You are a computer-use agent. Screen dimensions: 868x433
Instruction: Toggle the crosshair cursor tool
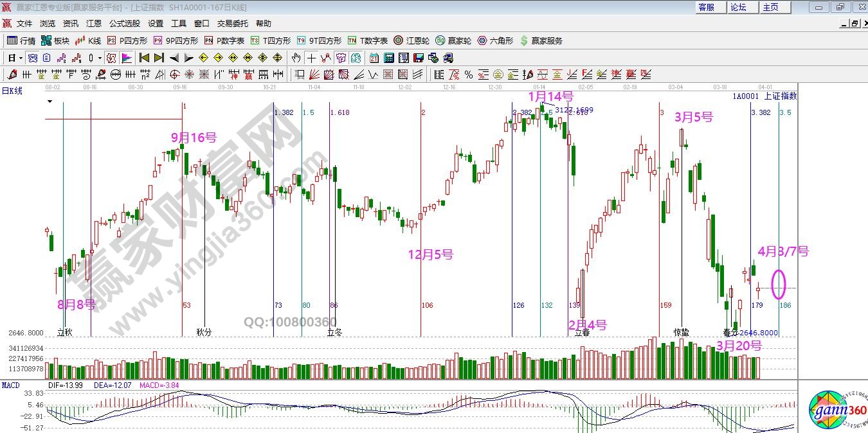(311, 58)
